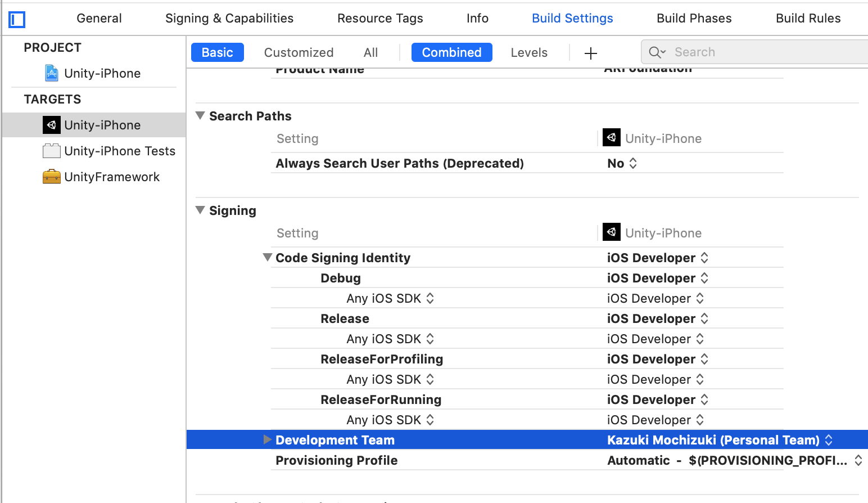Select the ReleaseForProfiling row label
868x503 pixels.
coord(382,359)
